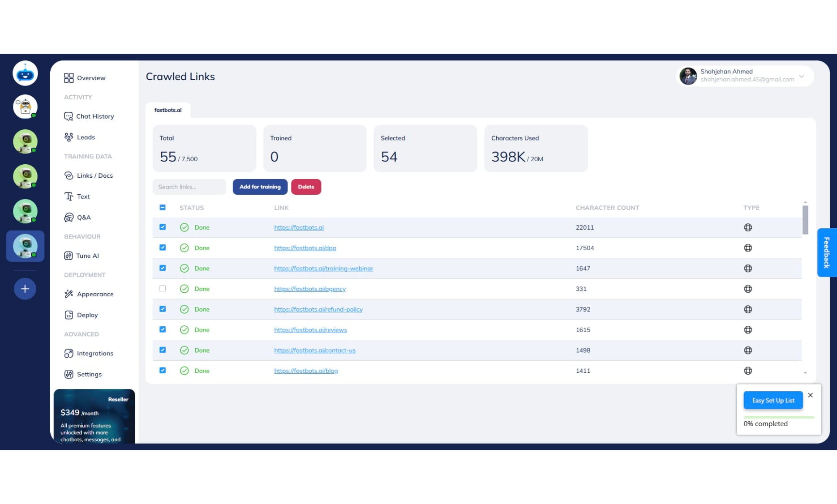
Task: Switch to the fastbots.ai tab
Action: coord(168,110)
